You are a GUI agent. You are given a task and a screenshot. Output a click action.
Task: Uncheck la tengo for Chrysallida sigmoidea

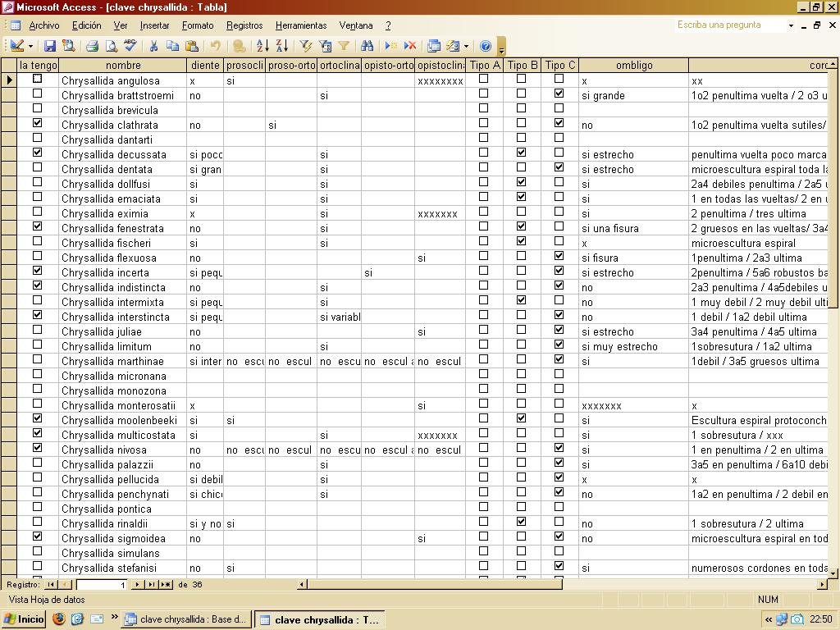click(37, 536)
